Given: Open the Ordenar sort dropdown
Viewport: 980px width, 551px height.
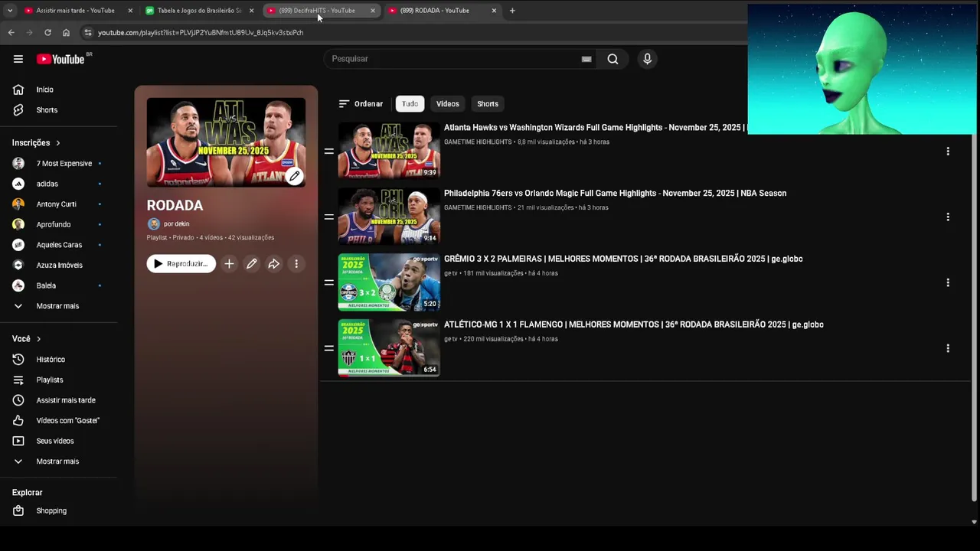Looking at the screenshot, I should [x=361, y=104].
